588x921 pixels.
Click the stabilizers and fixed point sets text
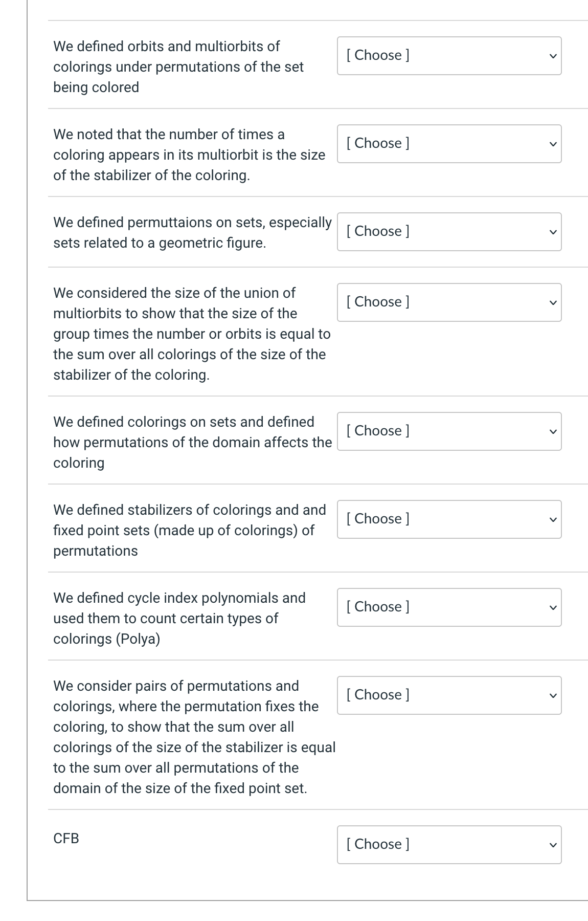click(189, 531)
